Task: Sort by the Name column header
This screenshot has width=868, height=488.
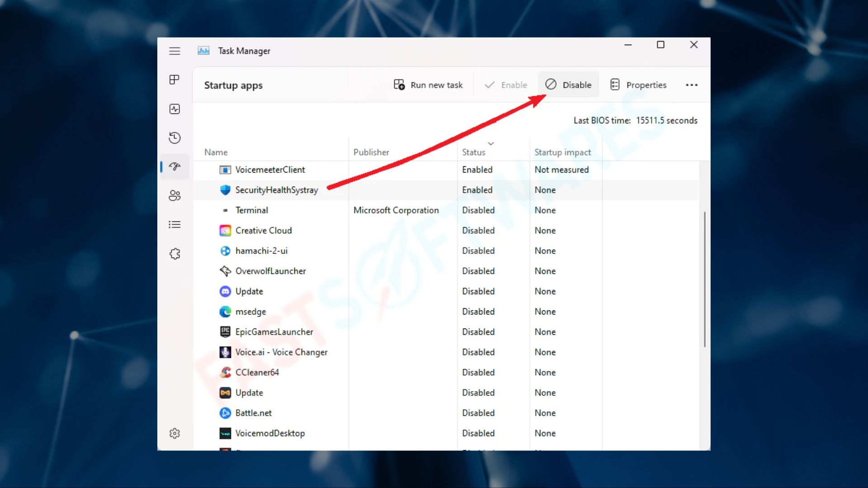Action: (216, 152)
